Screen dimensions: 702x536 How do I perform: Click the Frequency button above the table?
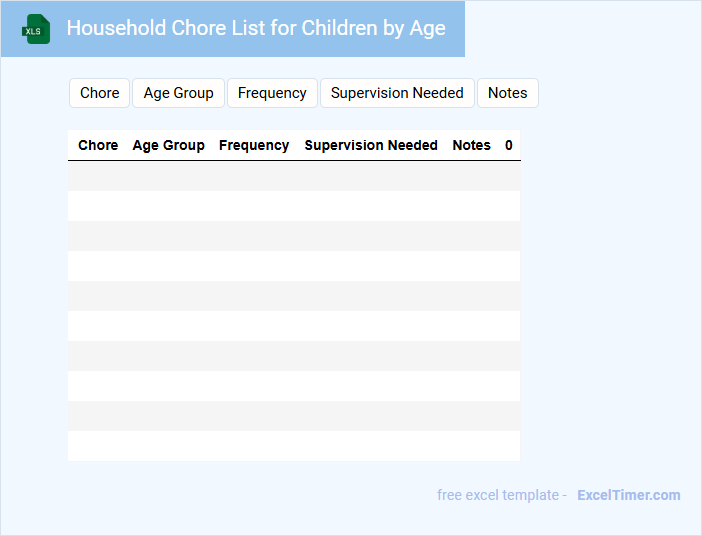tap(272, 93)
